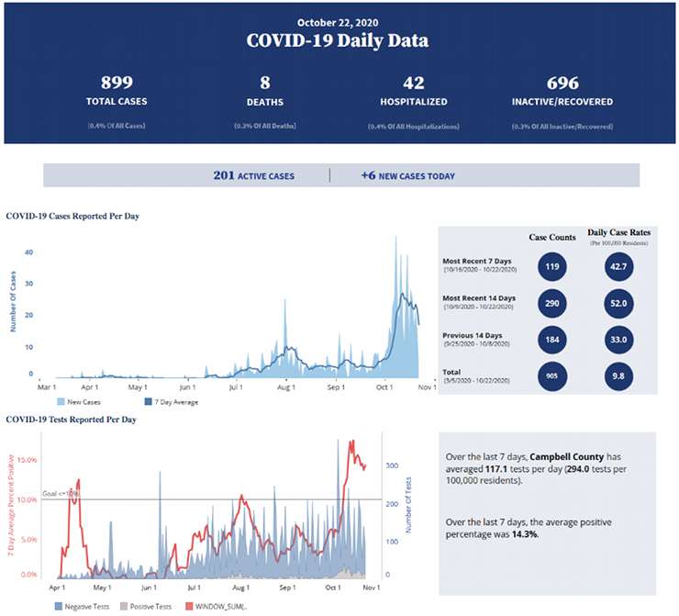Click the 42 Hospitalized number

[x=413, y=84]
